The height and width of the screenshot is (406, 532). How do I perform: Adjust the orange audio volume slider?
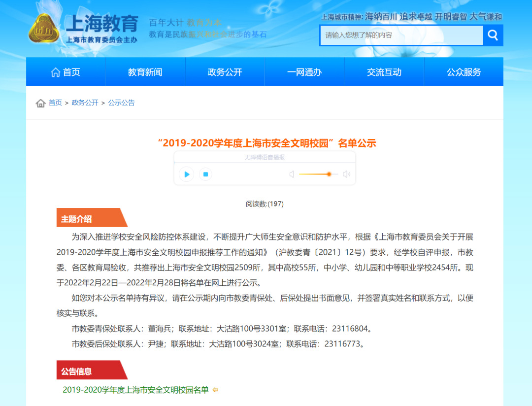point(329,174)
